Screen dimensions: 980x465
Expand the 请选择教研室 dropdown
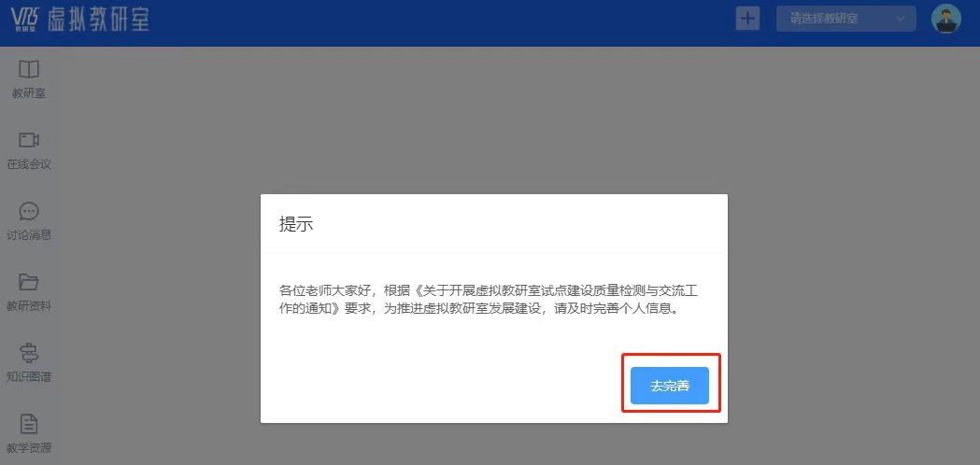pos(846,19)
